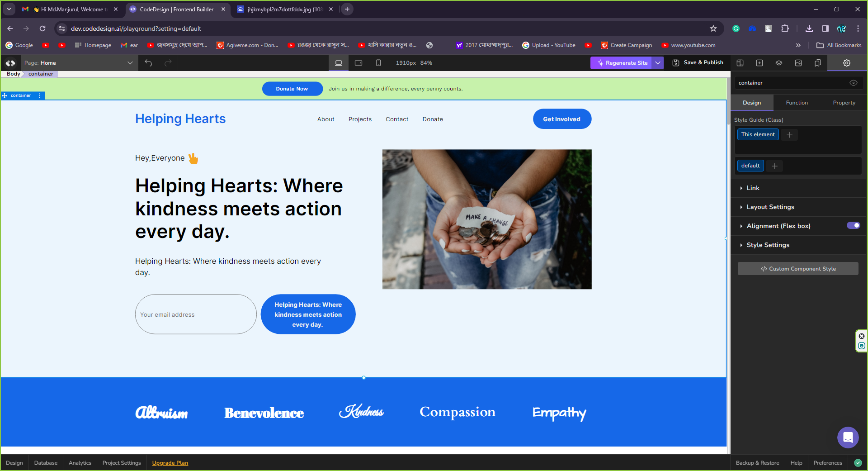Click the Regenerate Site button
Screen dimensions: 868x471
point(621,63)
